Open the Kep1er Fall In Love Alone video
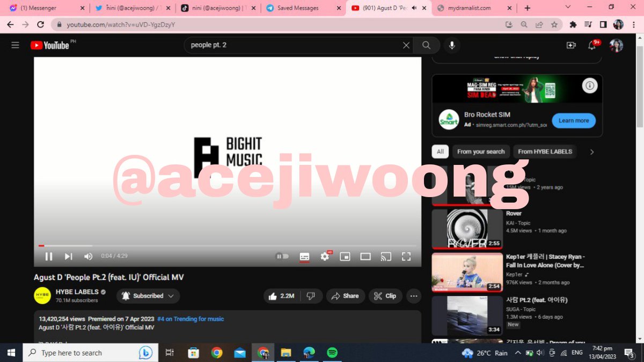This screenshot has width=644, height=362. (x=467, y=272)
